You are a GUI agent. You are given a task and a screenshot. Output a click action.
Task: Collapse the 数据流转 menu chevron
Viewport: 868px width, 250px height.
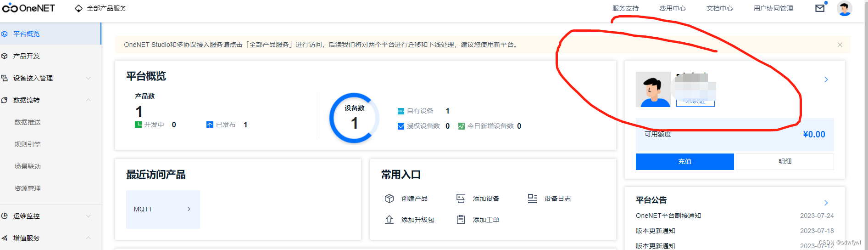point(89,100)
